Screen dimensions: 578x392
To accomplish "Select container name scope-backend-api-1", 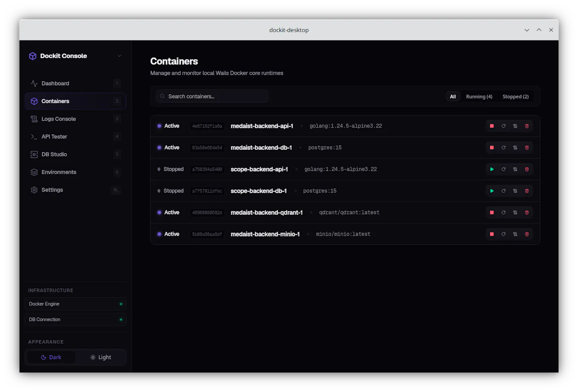I will (259, 169).
